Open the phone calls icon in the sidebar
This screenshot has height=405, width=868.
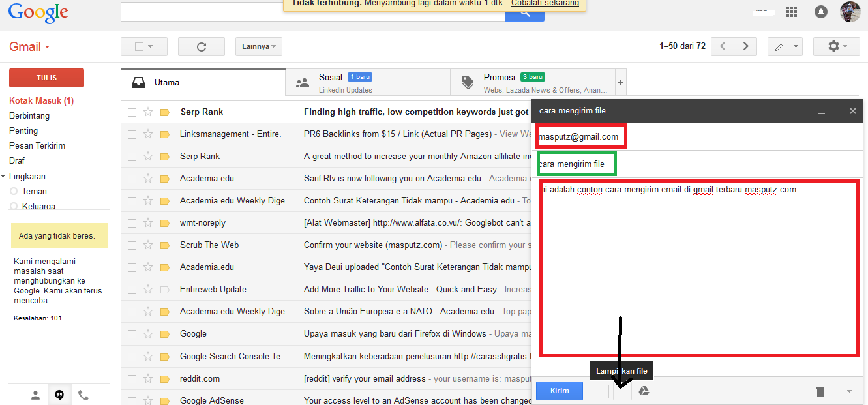(83, 395)
